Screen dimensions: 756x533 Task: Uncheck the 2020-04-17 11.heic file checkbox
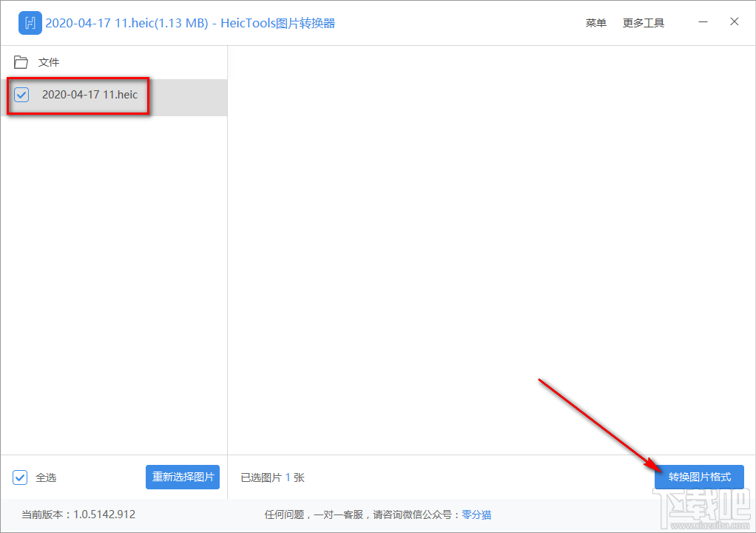[20, 95]
